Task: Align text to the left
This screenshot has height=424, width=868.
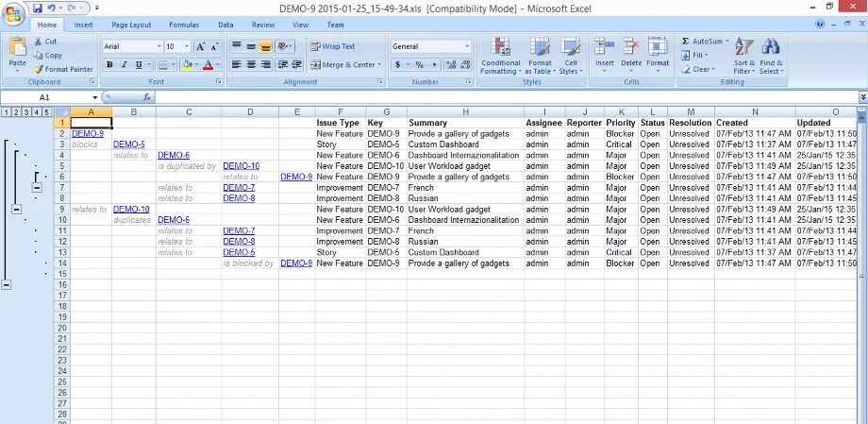Action: click(x=237, y=65)
